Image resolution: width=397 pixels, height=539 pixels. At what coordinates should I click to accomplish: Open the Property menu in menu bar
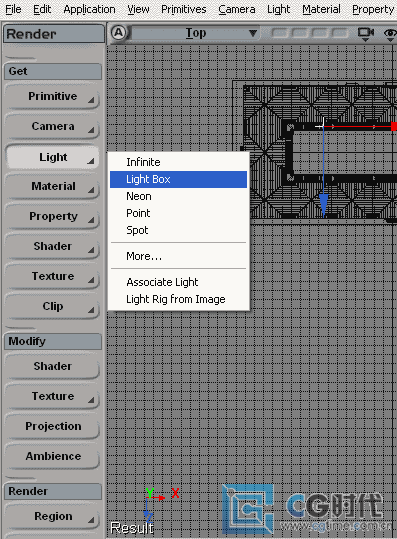click(x=373, y=9)
